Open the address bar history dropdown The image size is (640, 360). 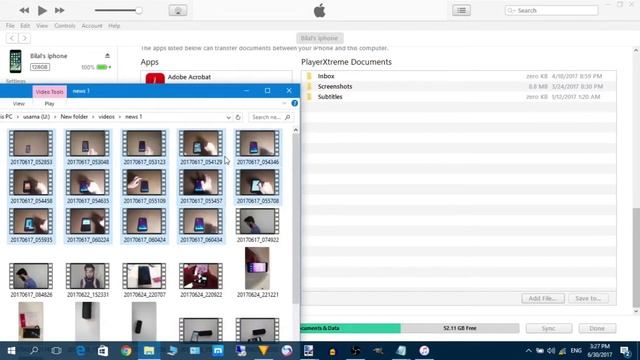click(x=228, y=117)
